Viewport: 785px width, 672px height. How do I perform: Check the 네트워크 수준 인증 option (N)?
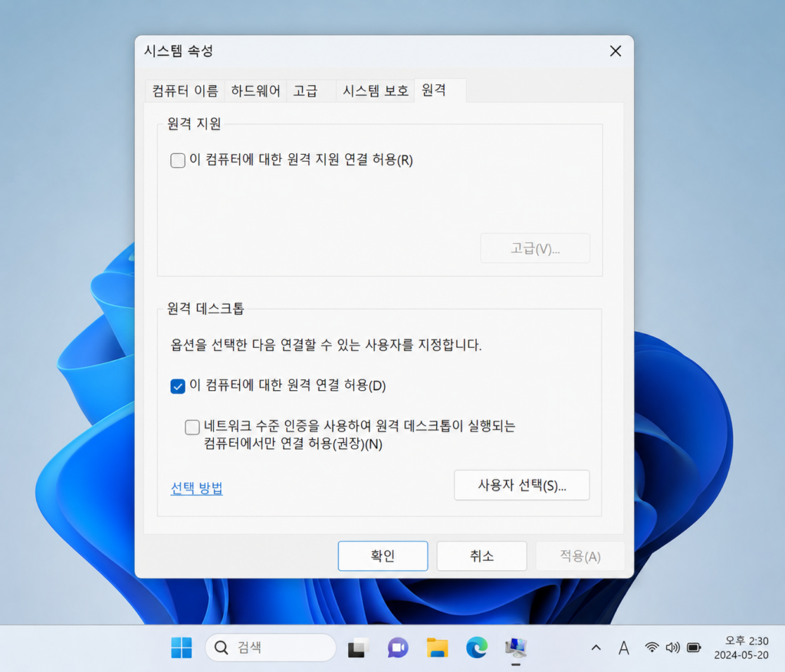tap(192, 427)
